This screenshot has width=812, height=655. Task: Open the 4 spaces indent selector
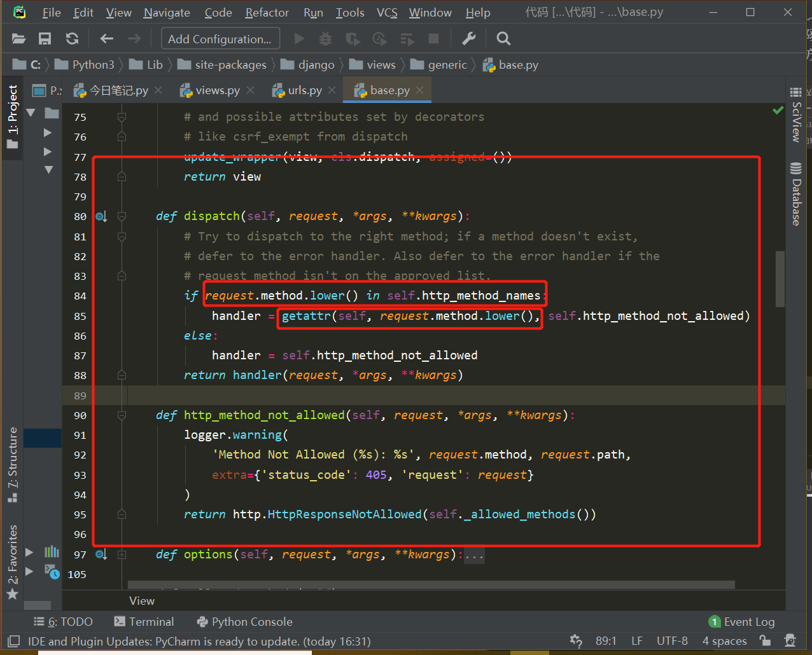click(x=724, y=641)
